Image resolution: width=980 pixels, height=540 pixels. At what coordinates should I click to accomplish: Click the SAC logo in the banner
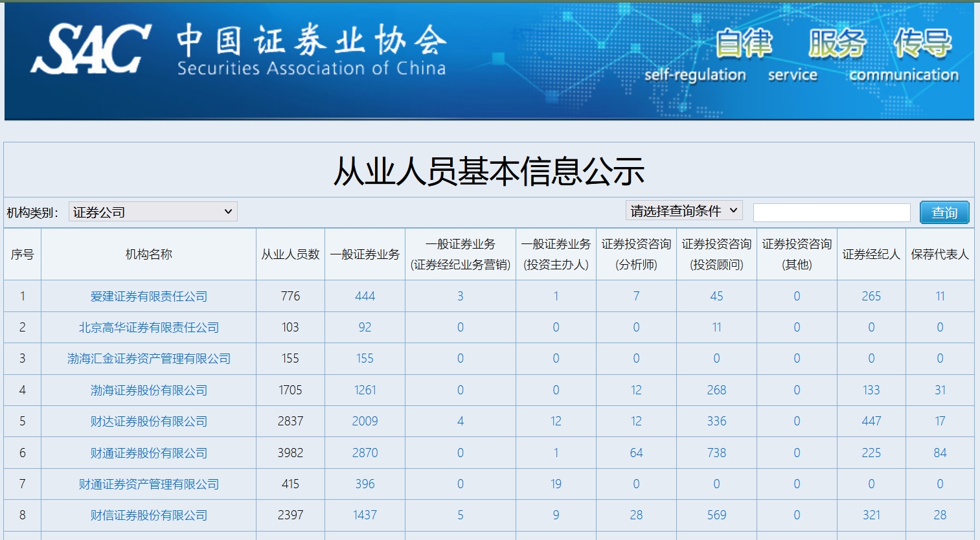[x=91, y=49]
